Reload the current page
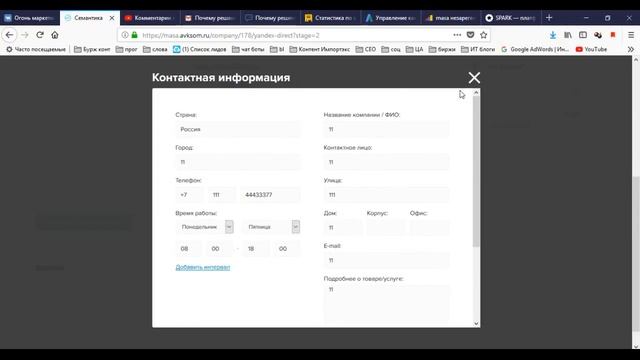 click(40, 35)
